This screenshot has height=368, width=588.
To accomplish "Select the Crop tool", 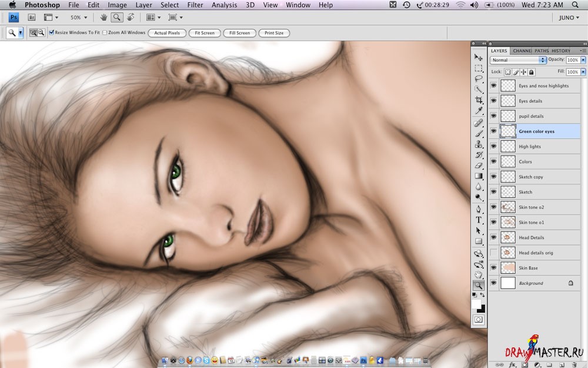I will pos(479,100).
